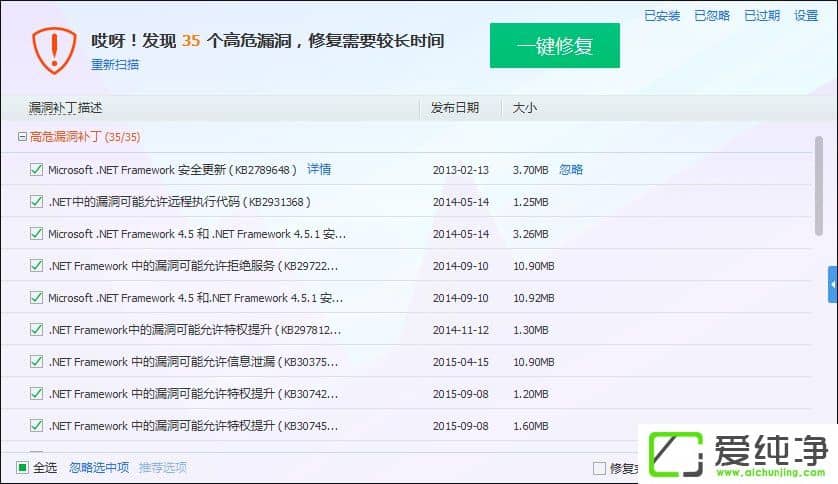Sort by the 发布日期 column header

[455, 107]
